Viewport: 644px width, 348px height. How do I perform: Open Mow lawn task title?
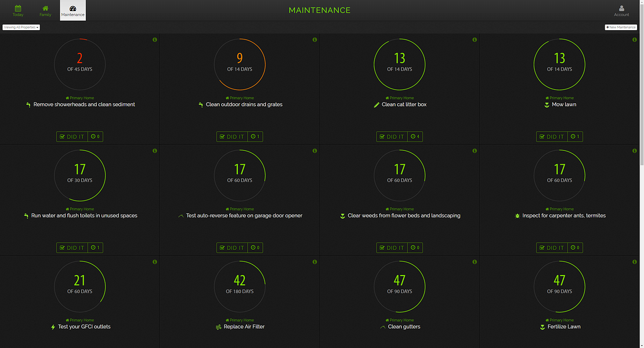click(564, 104)
